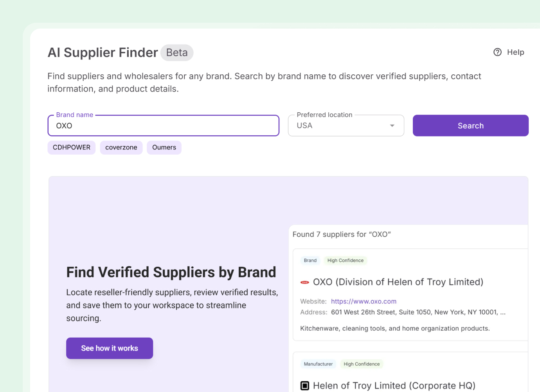Select the USA preferred location combo box
The image size is (540, 392).
pyautogui.click(x=340, y=126)
